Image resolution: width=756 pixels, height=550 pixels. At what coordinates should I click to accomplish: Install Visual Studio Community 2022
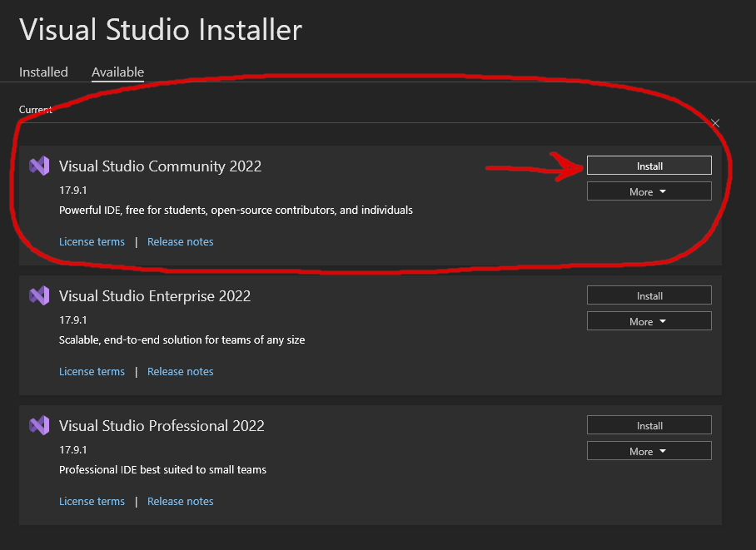(x=649, y=166)
